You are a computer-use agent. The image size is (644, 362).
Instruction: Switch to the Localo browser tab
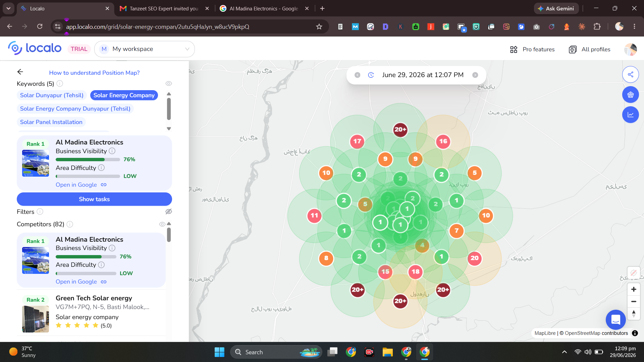tap(65, 9)
